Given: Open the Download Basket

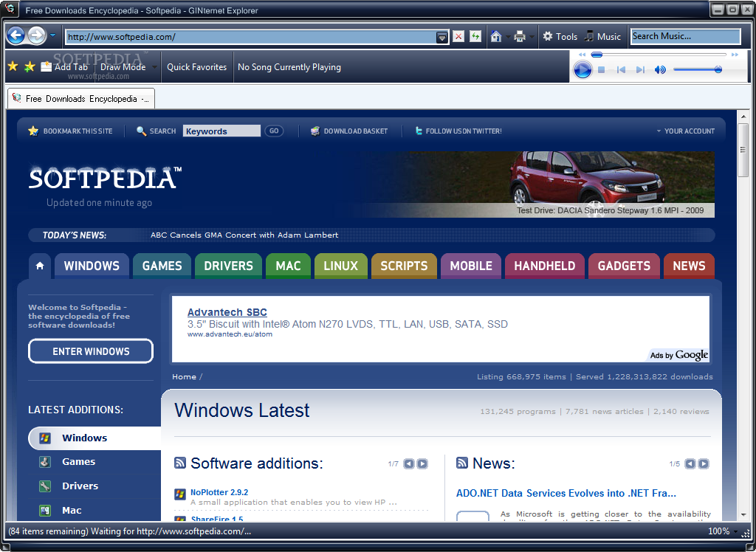Looking at the screenshot, I should coord(349,131).
